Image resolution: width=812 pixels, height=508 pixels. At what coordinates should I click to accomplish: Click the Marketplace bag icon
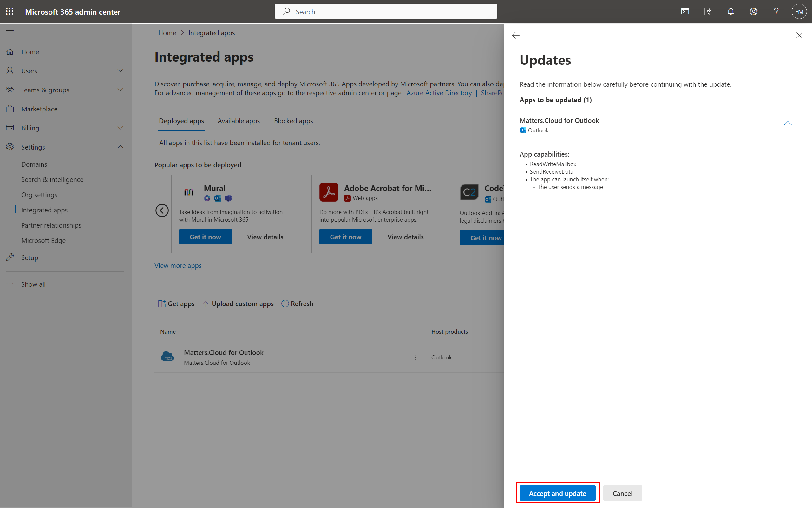click(x=10, y=109)
